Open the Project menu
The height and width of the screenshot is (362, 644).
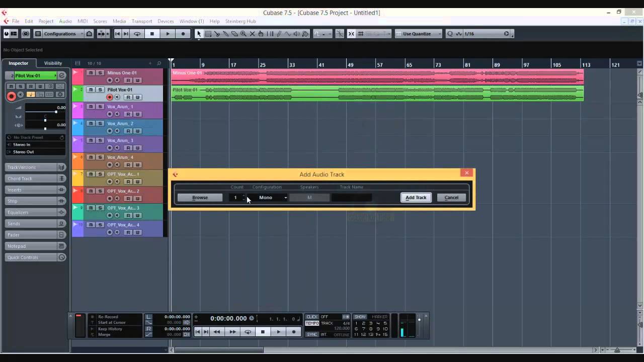click(46, 21)
